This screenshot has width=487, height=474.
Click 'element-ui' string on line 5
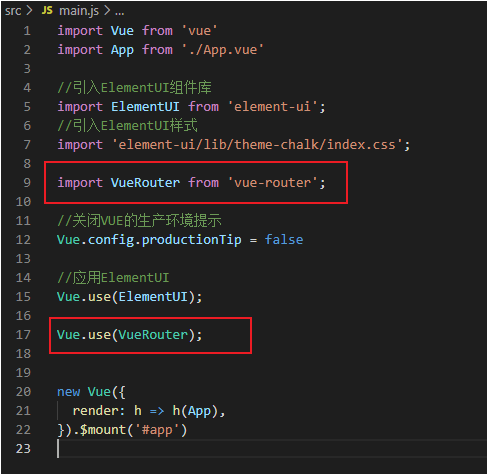pyautogui.click(x=273, y=107)
